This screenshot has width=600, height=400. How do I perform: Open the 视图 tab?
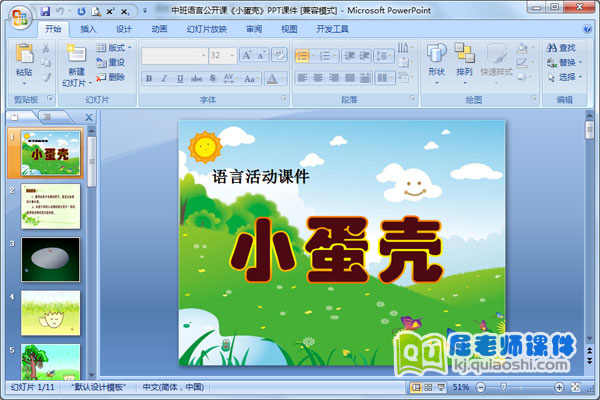(289, 29)
